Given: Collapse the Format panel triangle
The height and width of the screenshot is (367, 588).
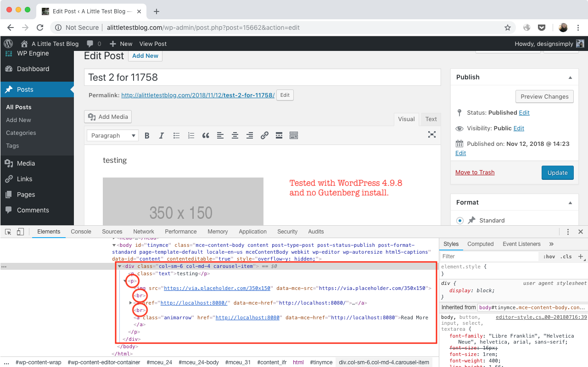Looking at the screenshot, I should (571, 202).
